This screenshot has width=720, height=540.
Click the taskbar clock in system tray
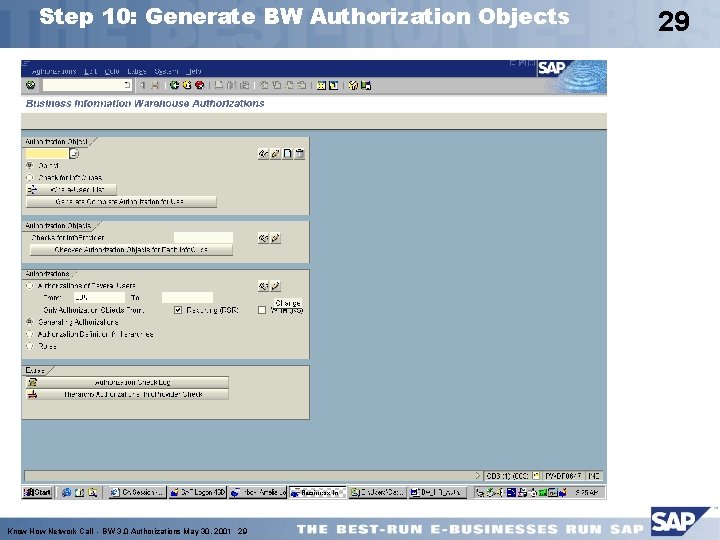[x=586, y=492]
